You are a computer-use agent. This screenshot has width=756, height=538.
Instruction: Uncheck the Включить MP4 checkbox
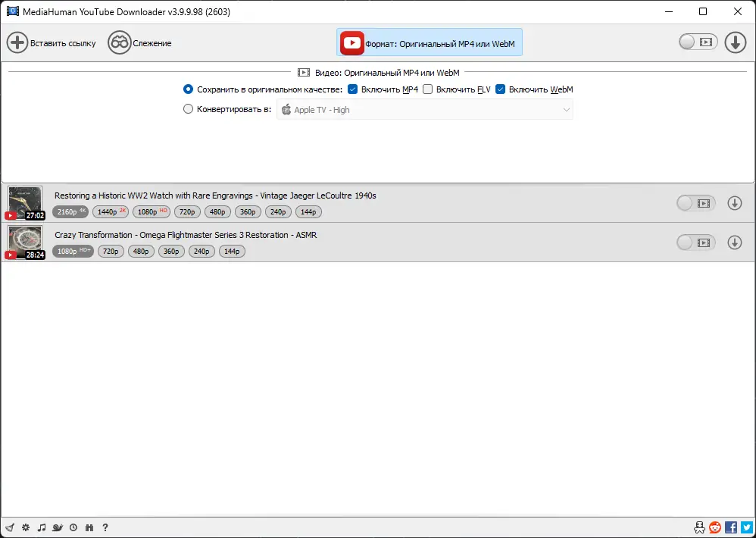pos(352,89)
